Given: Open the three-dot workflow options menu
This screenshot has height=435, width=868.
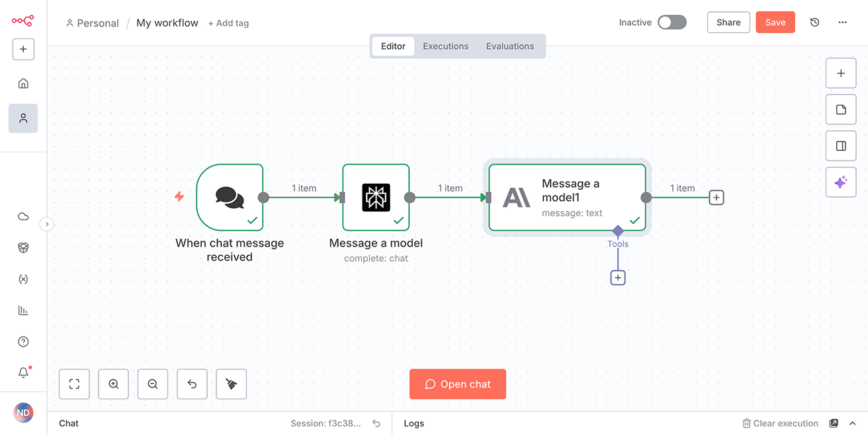Looking at the screenshot, I should click(x=842, y=22).
